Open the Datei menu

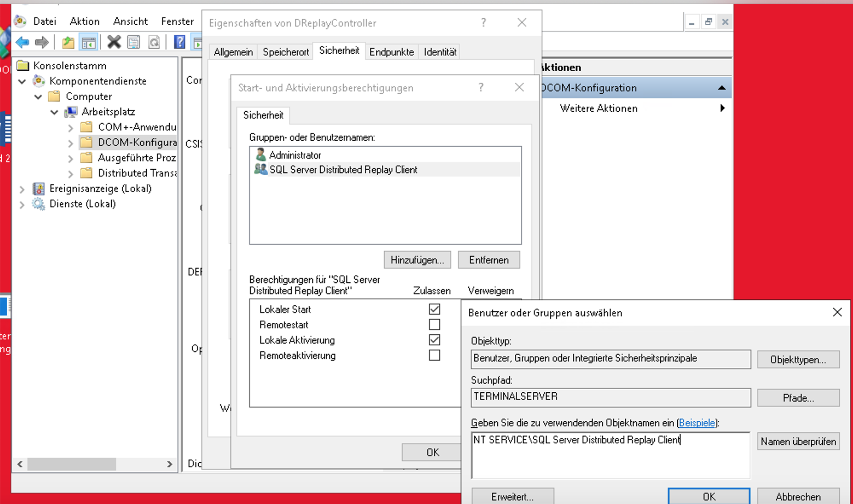45,21
